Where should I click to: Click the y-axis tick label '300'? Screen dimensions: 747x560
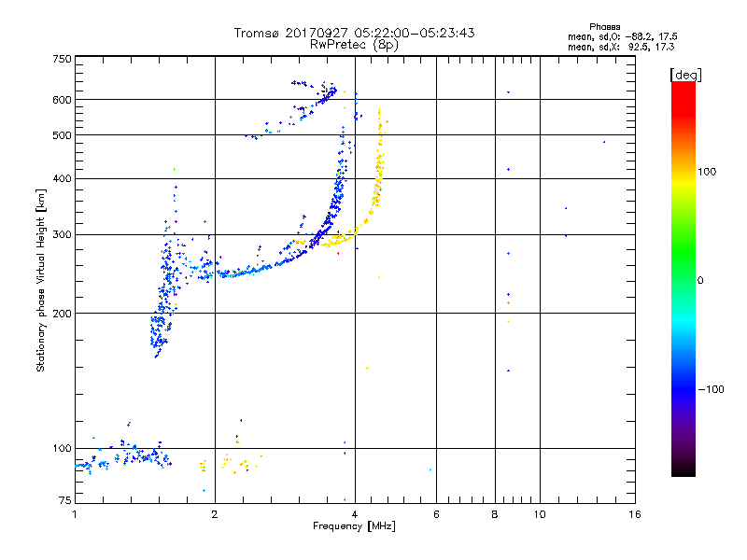click(x=62, y=235)
